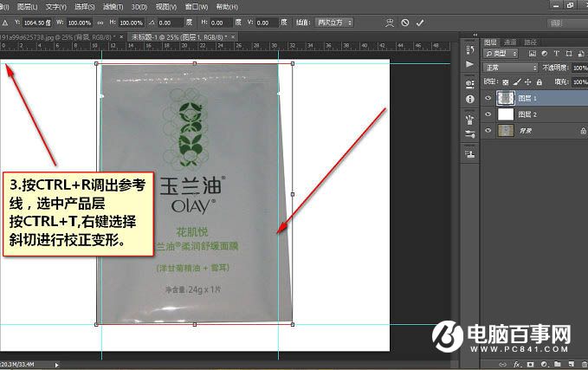
Task: Open the 选择(S) menu
Action: tap(84, 7)
